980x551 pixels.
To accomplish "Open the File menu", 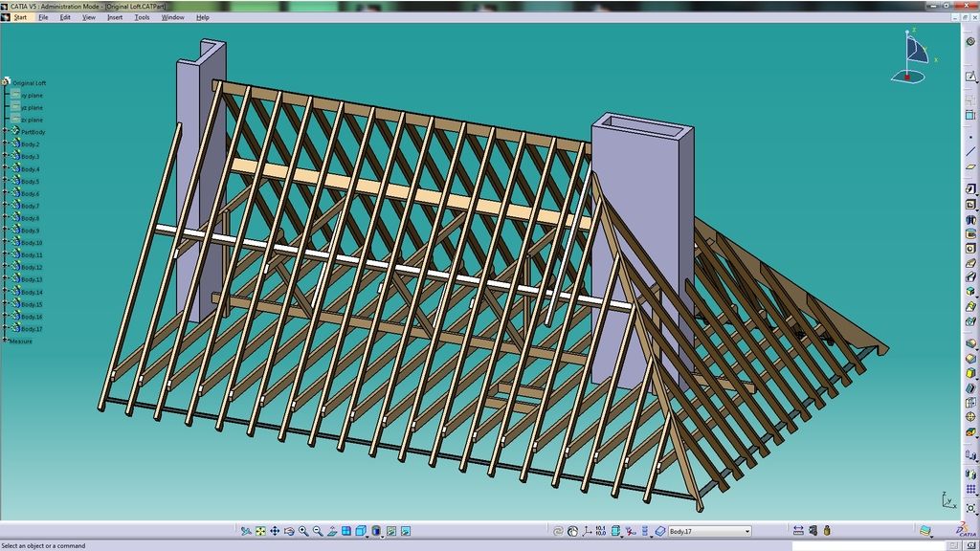I will coord(43,17).
